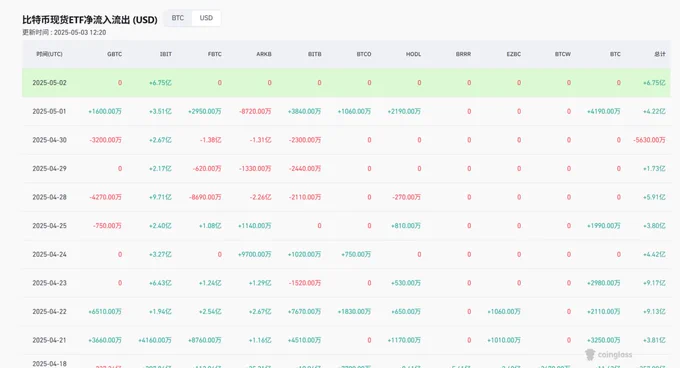Click the BITB column header
The width and height of the screenshot is (680, 368).
click(314, 54)
